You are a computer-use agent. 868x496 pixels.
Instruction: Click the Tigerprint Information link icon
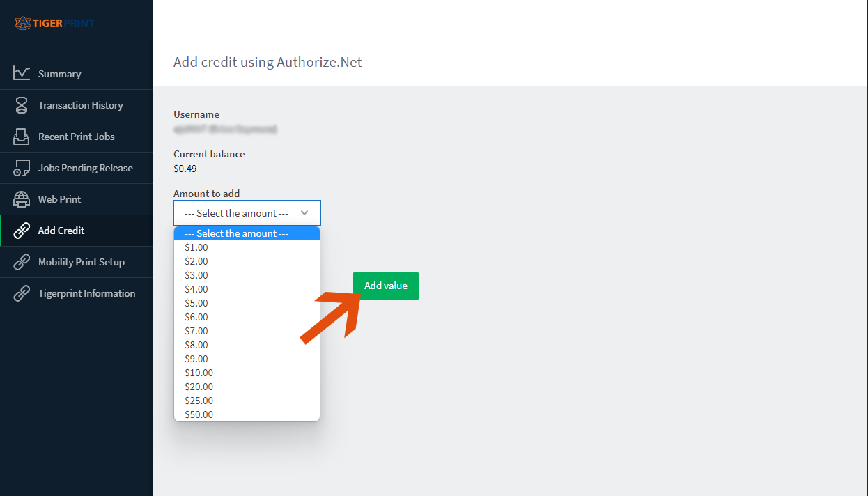pos(22,293)
